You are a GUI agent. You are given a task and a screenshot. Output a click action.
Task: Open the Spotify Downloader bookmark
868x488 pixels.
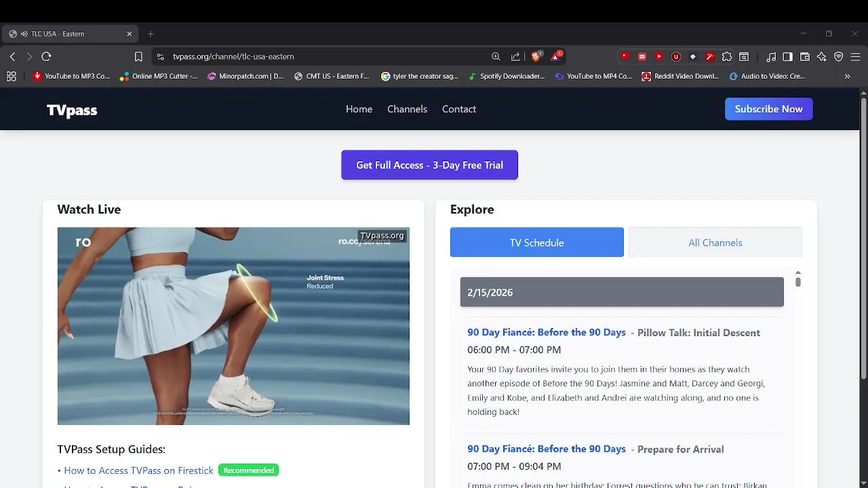click(507, 77)
